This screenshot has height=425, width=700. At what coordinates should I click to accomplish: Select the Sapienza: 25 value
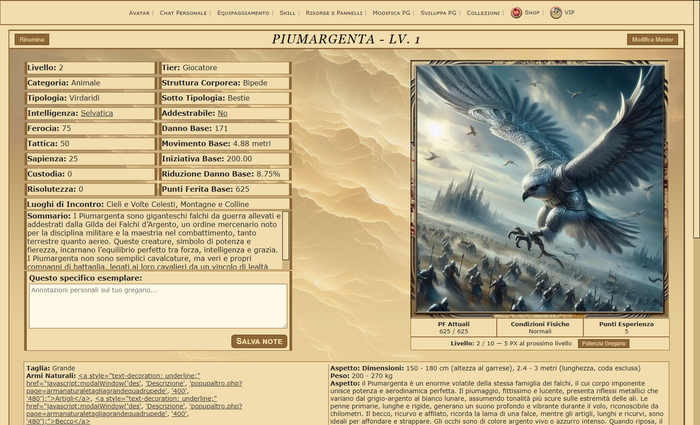[90, 159]
